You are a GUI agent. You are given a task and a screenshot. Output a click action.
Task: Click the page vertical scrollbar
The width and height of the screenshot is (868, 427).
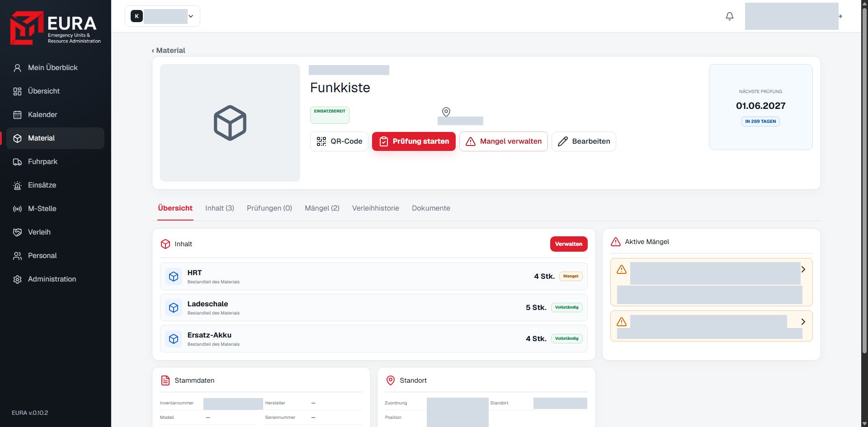pos(864,181)
